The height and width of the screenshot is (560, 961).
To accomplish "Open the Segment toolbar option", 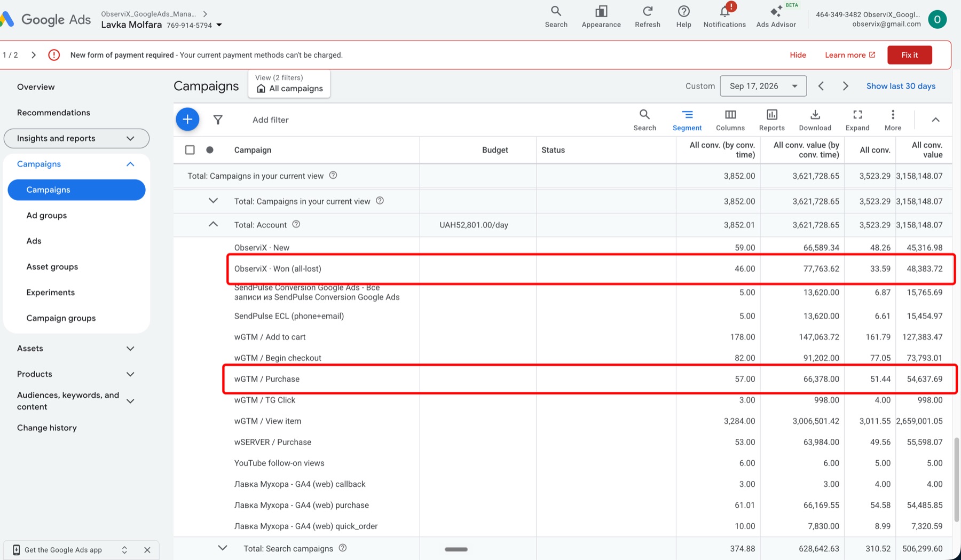I will click(x=687, y=120).
